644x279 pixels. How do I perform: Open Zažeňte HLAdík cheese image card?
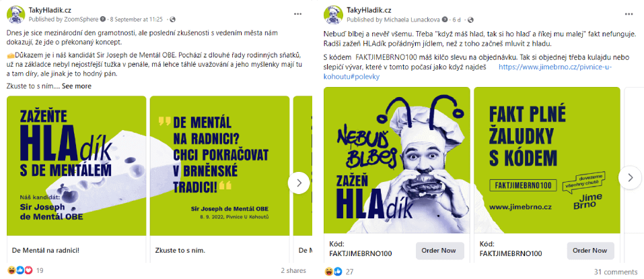click(x=77, y=166)
